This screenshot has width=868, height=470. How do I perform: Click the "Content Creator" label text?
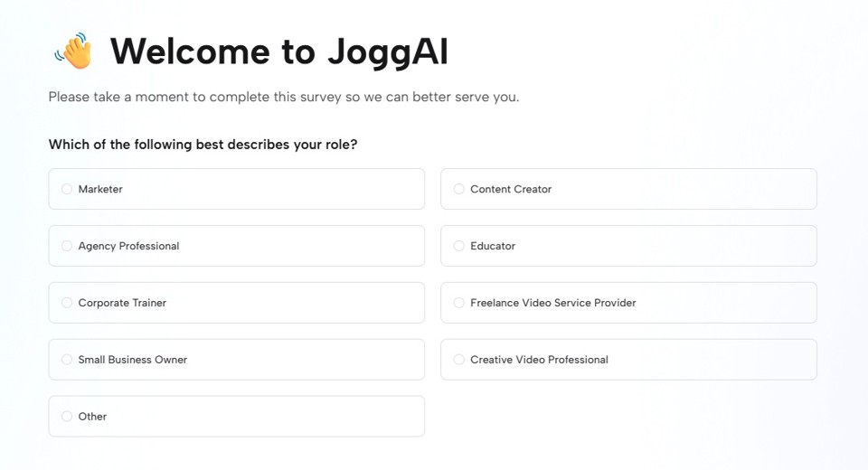511,189
